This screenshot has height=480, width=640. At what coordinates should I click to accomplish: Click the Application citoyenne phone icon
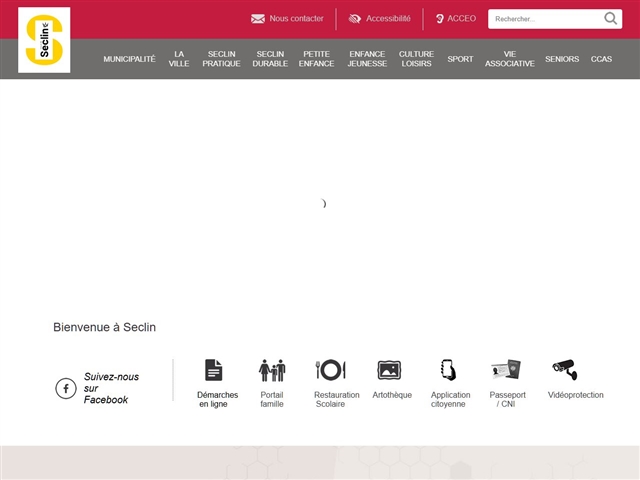tap(449, 370)
